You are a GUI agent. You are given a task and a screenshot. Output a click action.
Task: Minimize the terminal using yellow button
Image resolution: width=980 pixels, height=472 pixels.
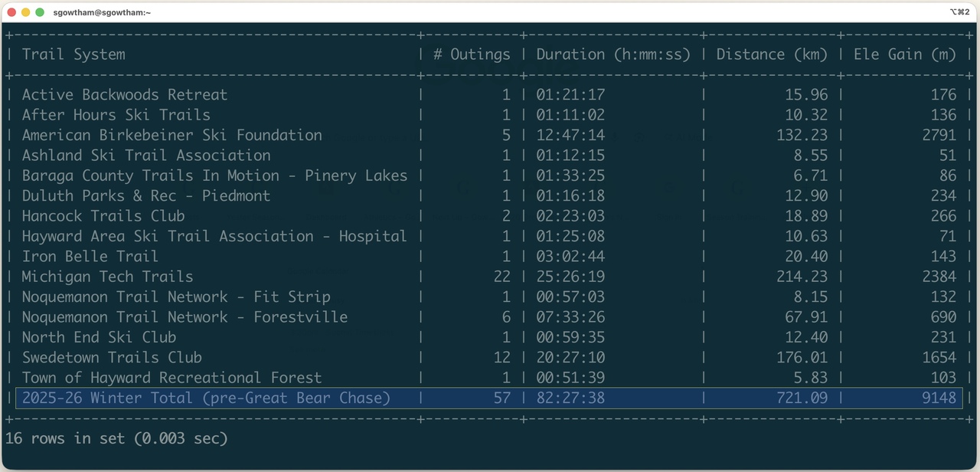25,12
